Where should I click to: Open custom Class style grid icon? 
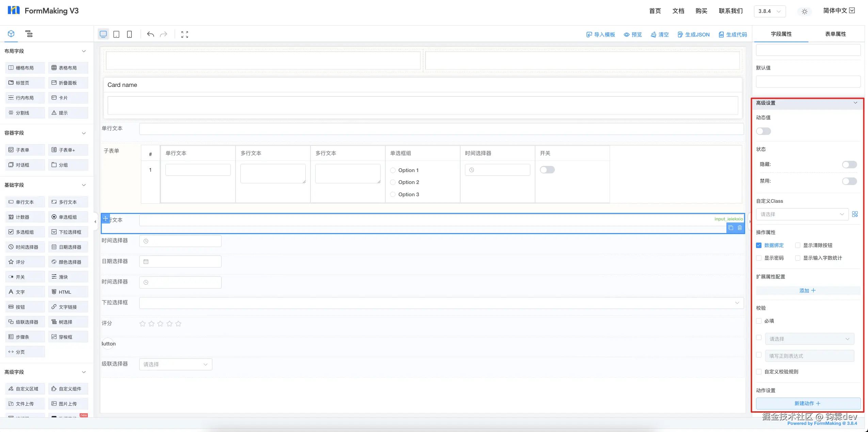coord(855,214)
